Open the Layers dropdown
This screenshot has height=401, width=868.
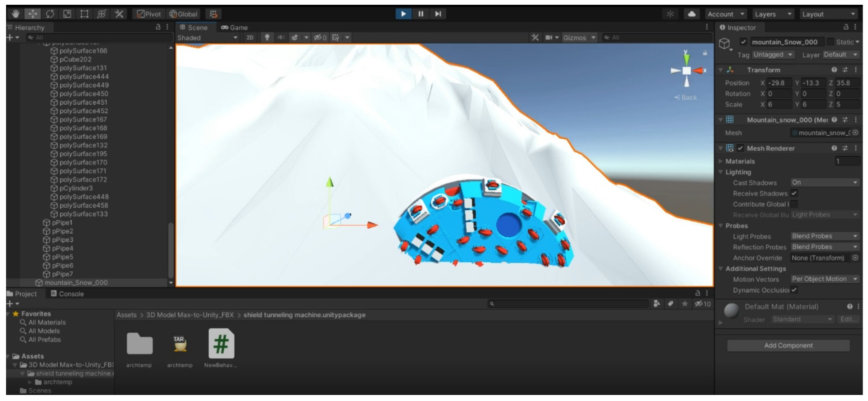point(773,14)
